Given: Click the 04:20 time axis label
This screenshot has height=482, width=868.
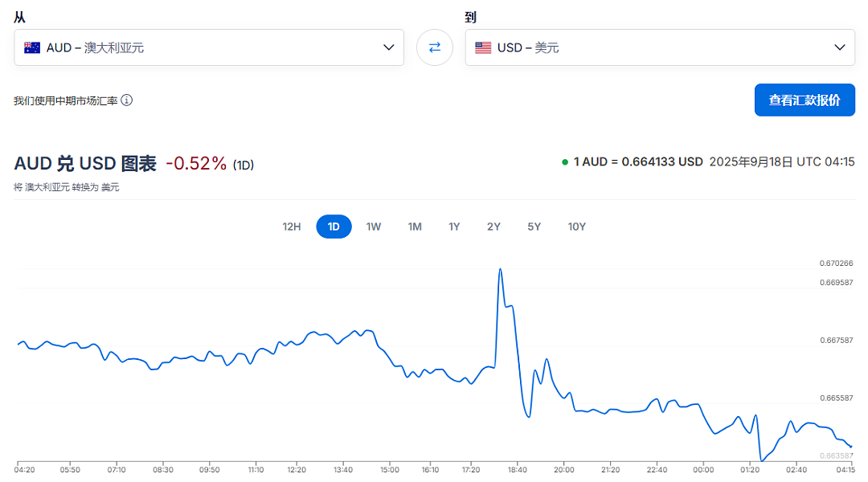Looking at the screenshot, I should coord(24,470).
